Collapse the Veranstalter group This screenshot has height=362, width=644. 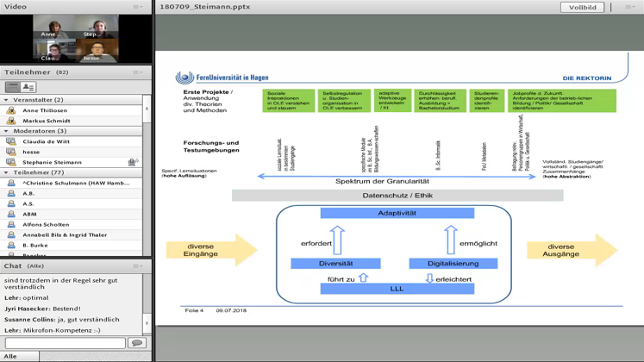(x=7, y=100)
